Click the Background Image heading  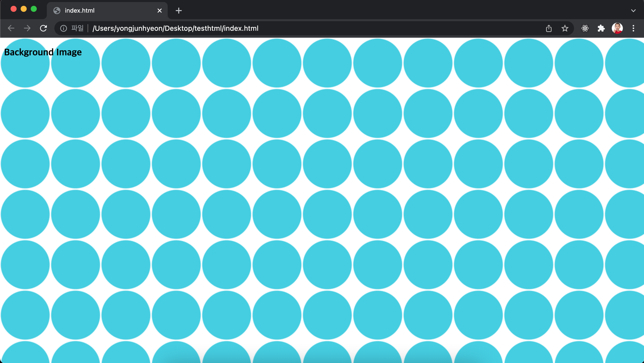[x=43, y=52]
